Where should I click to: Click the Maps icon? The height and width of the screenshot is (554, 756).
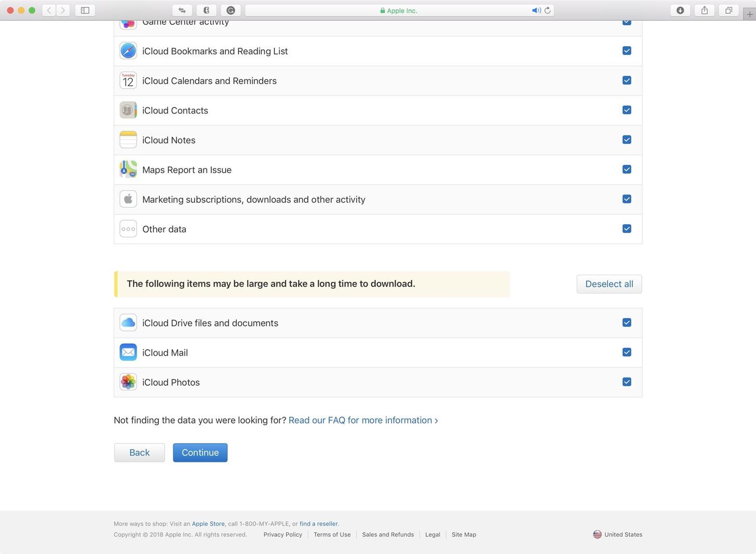[x=128, y=169]
